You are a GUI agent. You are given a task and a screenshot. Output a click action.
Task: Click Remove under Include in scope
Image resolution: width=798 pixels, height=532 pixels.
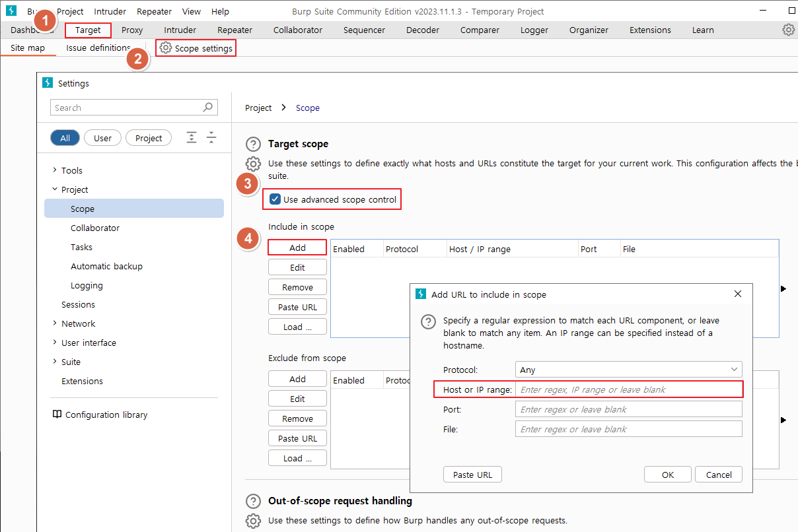pos(297,287)
